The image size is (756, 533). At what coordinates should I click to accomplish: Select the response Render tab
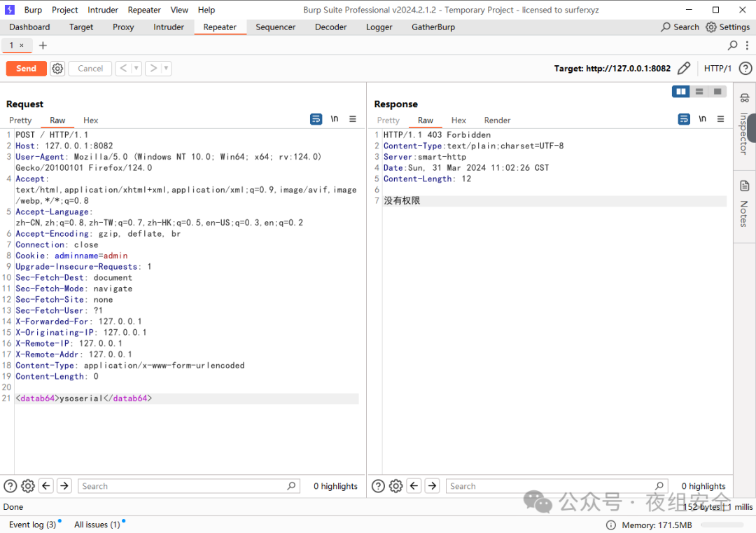click(x=497, y=120)
